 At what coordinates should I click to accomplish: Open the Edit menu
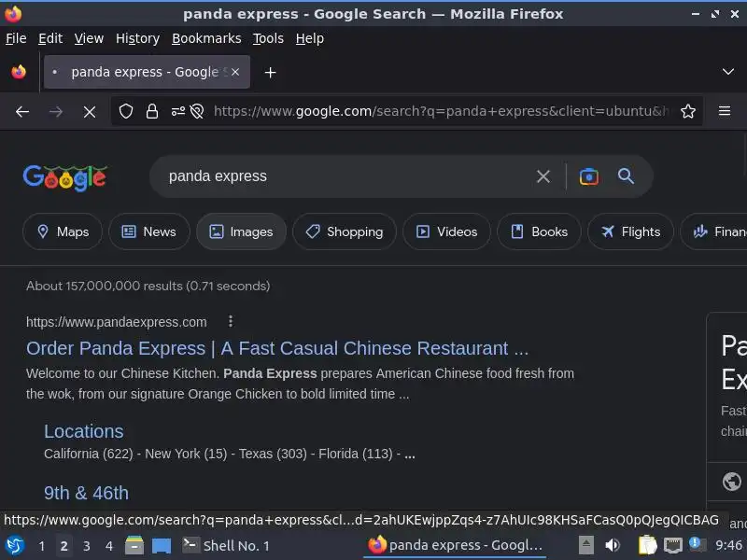coord(50,38)
